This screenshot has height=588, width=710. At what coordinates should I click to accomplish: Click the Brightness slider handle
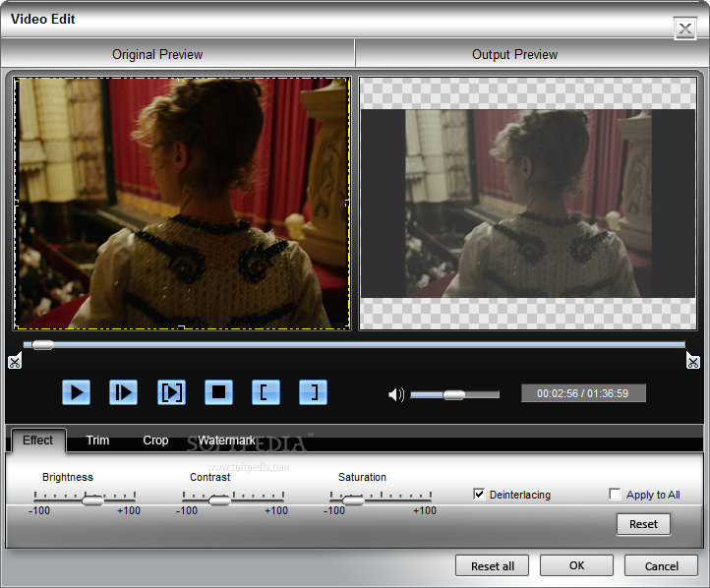click(92, 500)
